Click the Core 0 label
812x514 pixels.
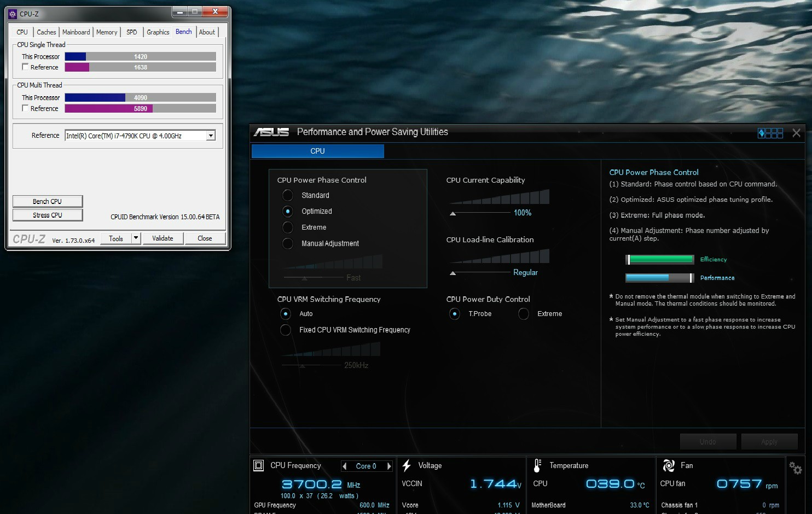[366, 466]
